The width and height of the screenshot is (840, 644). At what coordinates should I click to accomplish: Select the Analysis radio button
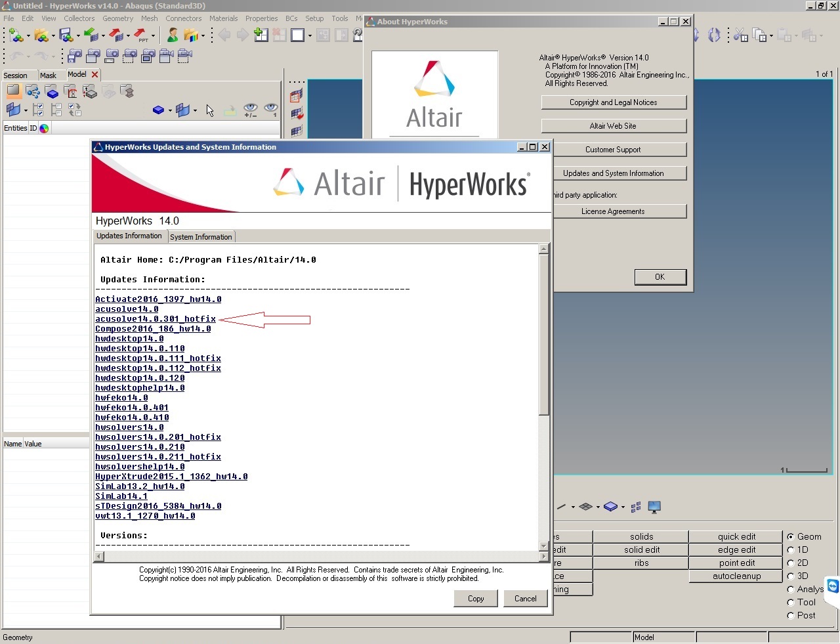pyautogui.click(x=791, y=590)
